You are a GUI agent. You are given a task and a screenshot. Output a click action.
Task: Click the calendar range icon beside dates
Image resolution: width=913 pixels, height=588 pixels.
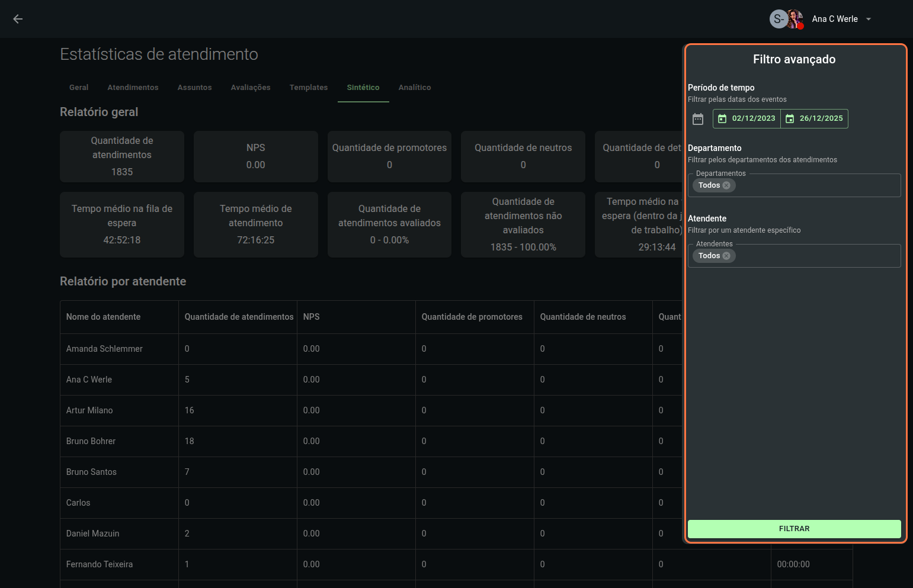coord(698,119)
